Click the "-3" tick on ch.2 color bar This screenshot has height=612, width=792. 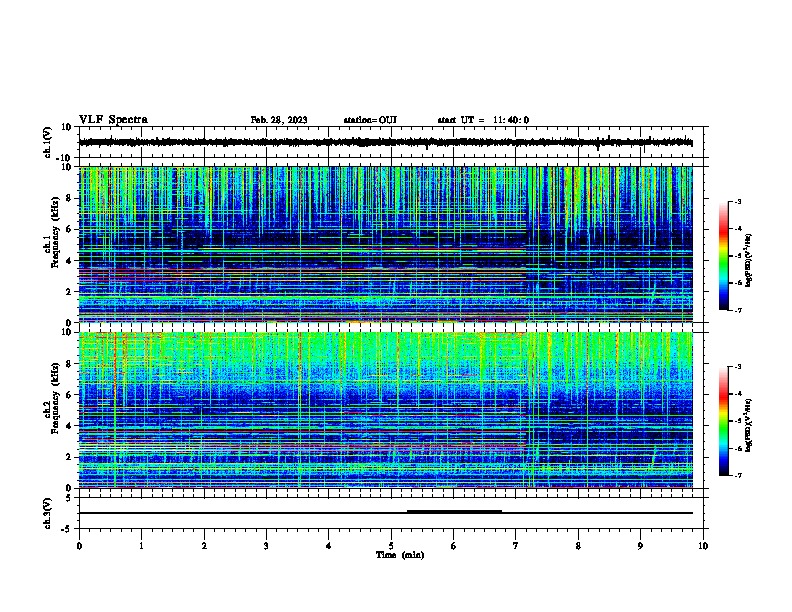738,367
